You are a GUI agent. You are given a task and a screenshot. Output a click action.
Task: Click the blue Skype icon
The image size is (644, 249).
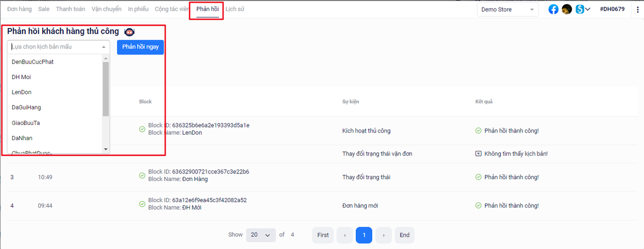[x=580, y=10]
